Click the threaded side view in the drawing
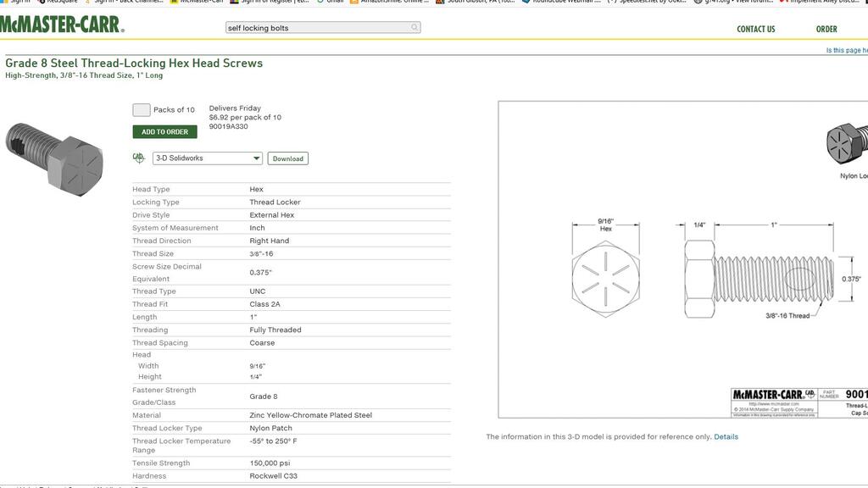 tap(759, 279)
